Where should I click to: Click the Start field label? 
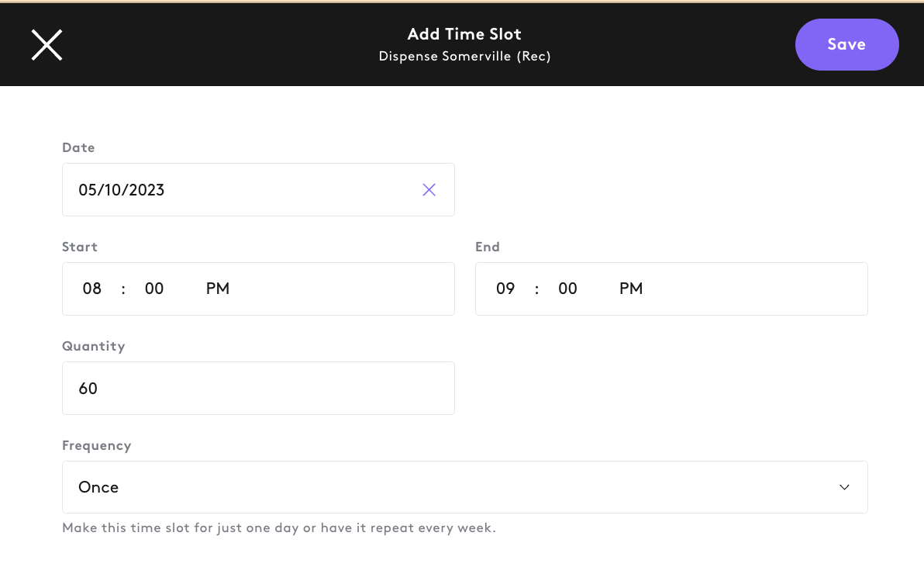click(80, 247)
